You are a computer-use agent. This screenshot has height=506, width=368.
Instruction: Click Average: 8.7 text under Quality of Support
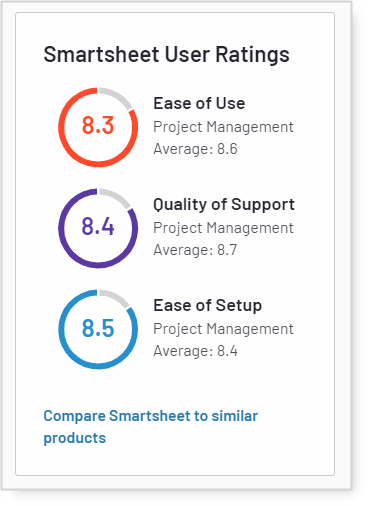click(195, 250)
